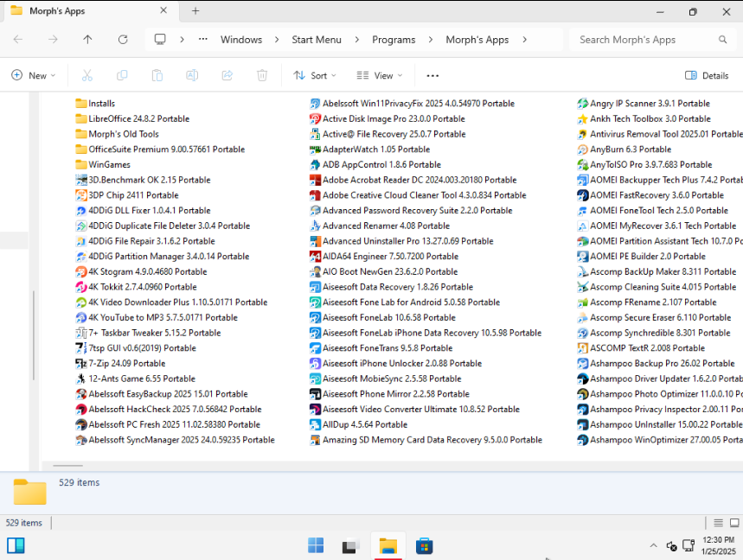Click the Morph's Apps breadcrumb
The image size is (743, 560).
coord(477,40)
